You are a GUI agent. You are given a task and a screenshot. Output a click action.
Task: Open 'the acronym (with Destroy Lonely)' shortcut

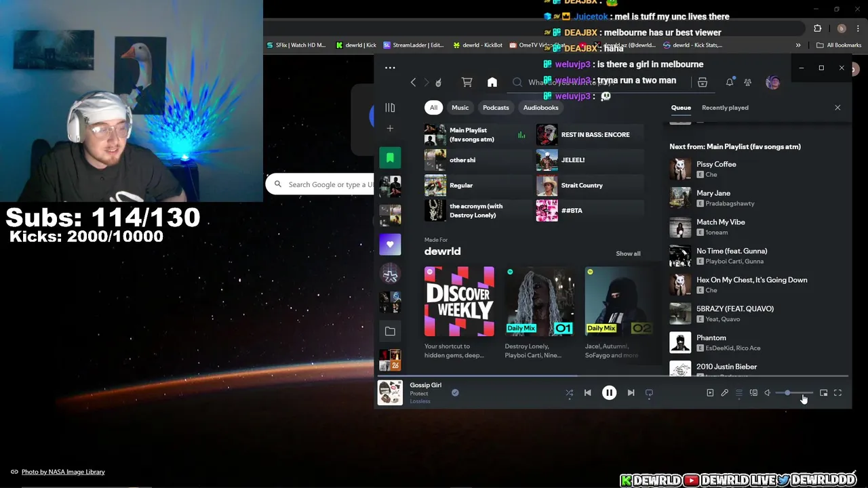pyautogui.click(x=477, y=211)
